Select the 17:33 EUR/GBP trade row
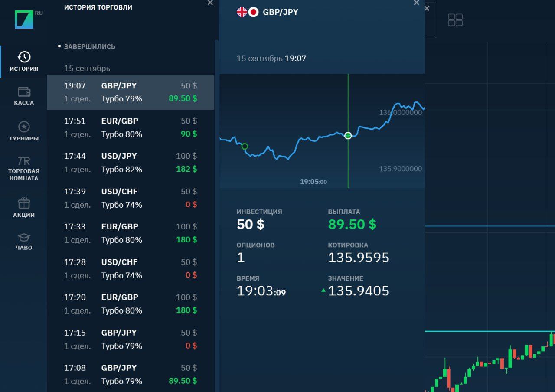This screenshot has height=392, width=555. (x=131, y=233)
